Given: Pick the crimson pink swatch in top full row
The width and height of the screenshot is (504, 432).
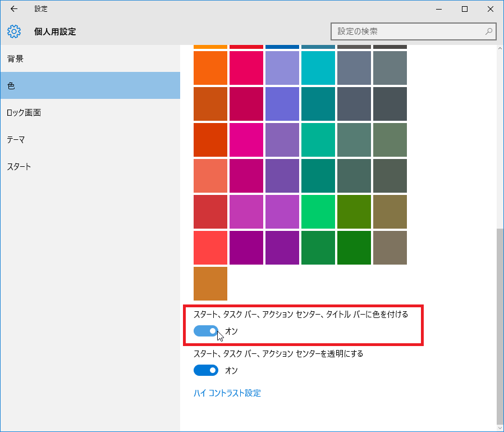Looking at the screenshot, I should pos(246,68).
